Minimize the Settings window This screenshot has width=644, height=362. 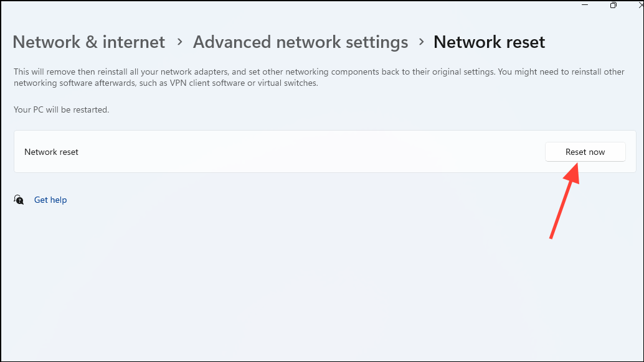(585, 5)
